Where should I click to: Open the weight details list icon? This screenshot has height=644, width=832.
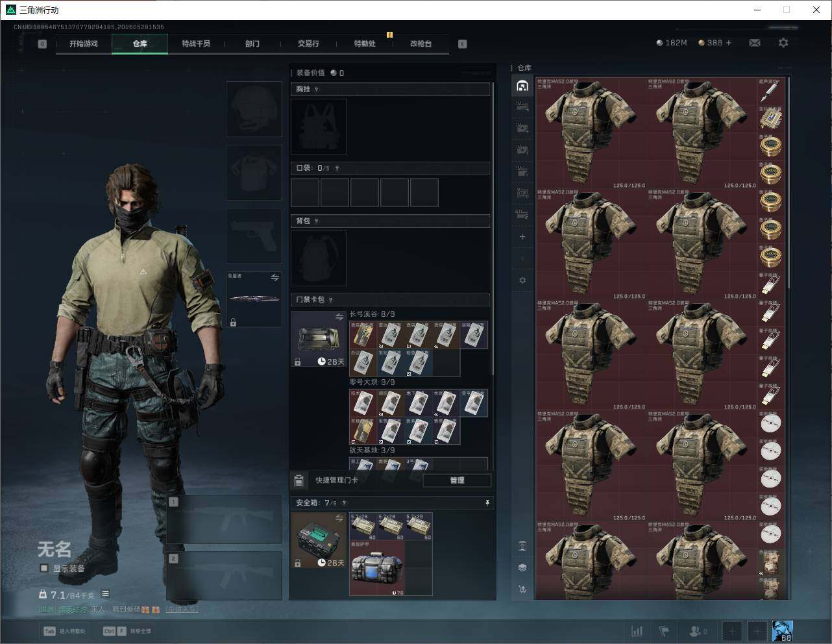click(x=105, y=594)
